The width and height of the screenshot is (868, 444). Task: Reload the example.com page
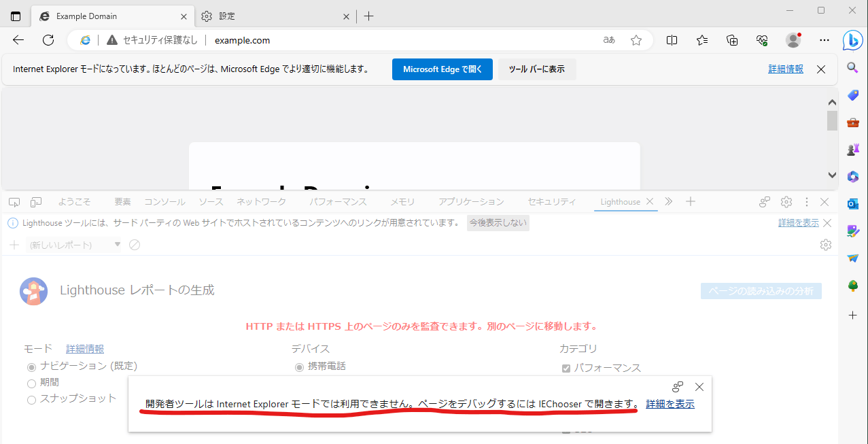pyautogui.click(x=48, y=40)
